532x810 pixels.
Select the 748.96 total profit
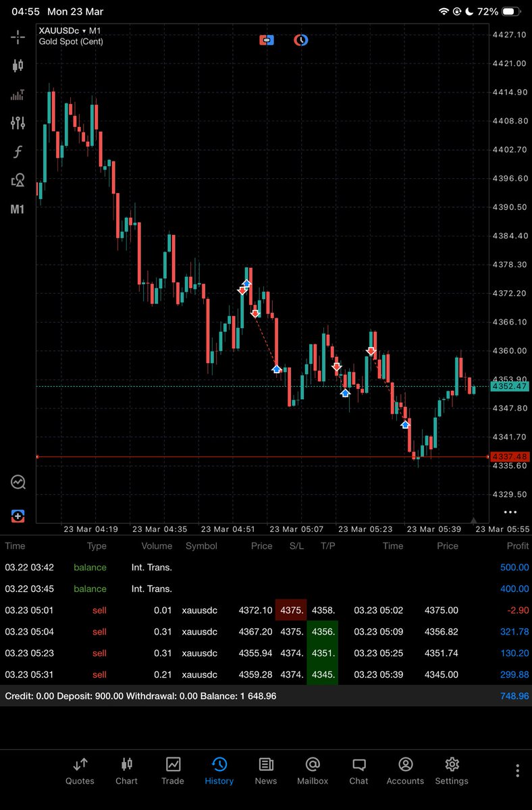[514, 696]
